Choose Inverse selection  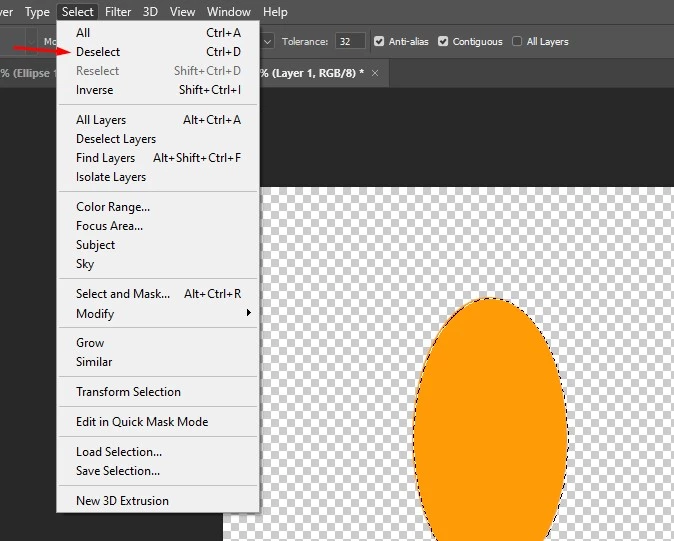point(158,90)
